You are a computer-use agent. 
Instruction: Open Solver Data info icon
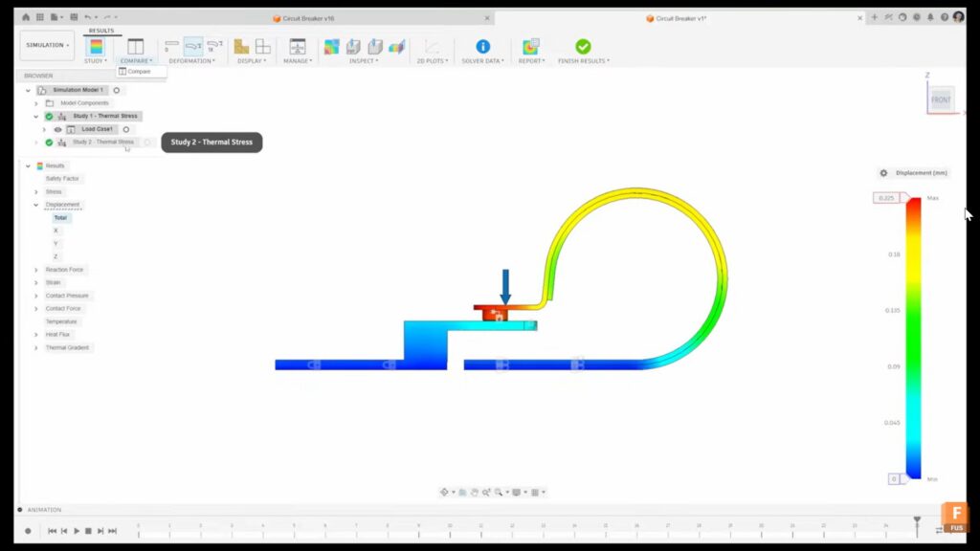point(482,47)
